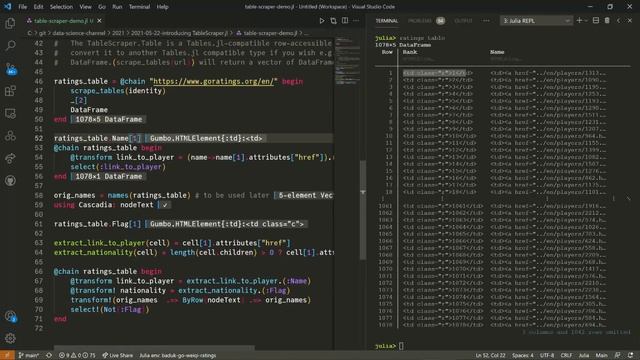Viewport: 640px width, 360px height.
Task: Open editor More Actions ellipsis
Action: (x=356, y=20)
